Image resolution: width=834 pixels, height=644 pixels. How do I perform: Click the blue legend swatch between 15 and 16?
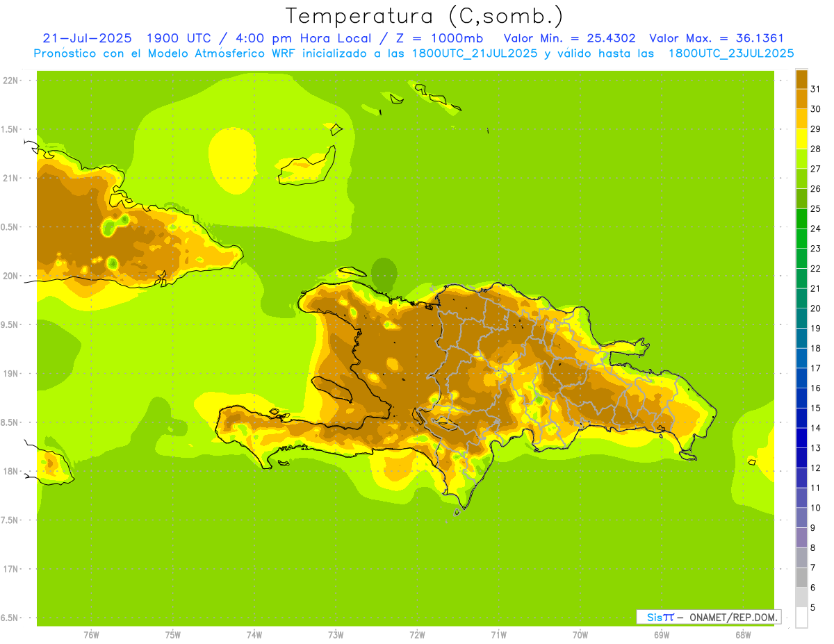click(x=801, y=398)
